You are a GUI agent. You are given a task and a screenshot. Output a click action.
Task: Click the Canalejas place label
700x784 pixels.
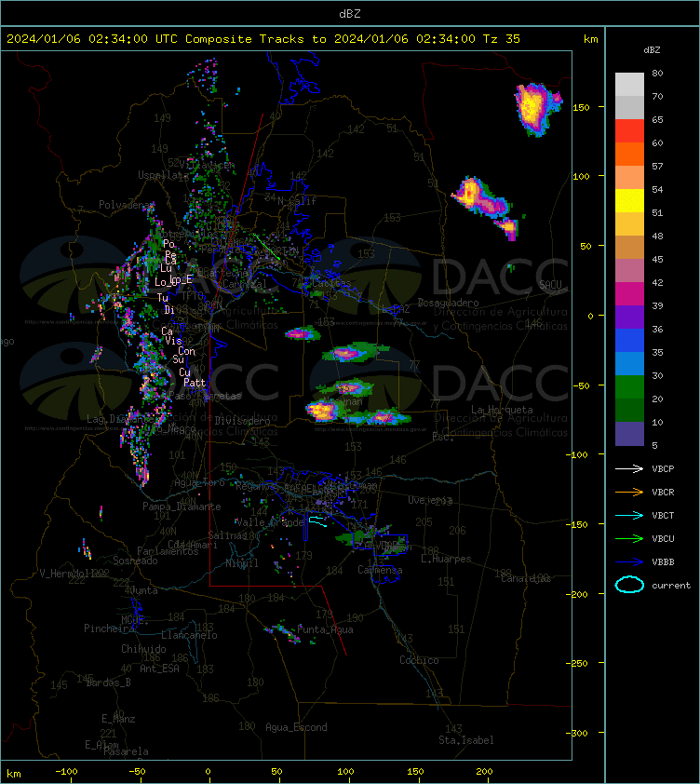525,578
